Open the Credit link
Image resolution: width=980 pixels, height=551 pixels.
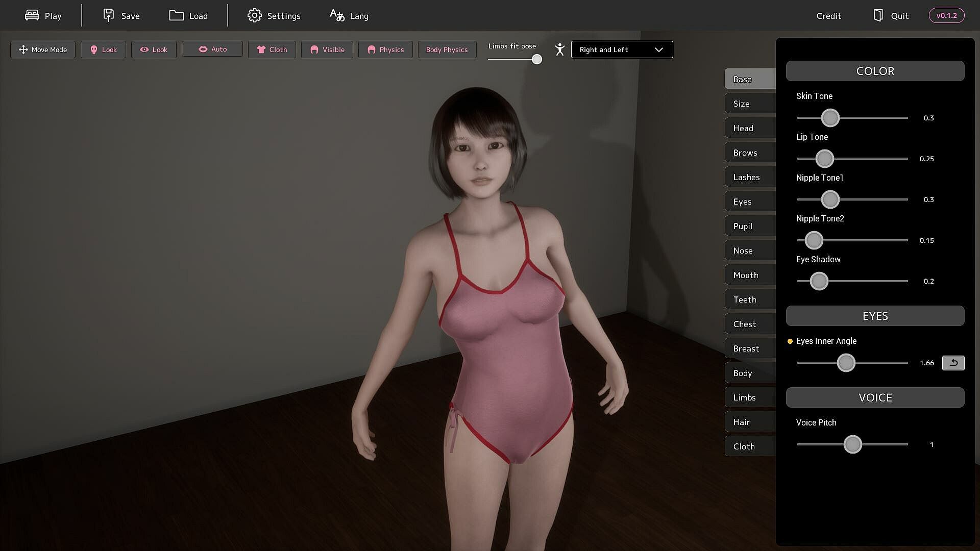click(x=828, y=16)
